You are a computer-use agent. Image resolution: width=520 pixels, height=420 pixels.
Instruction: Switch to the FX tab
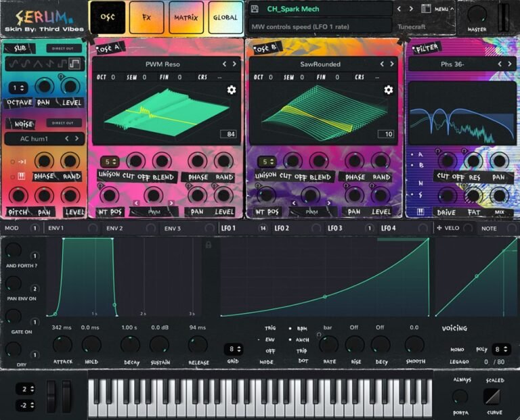pos(146,17)
